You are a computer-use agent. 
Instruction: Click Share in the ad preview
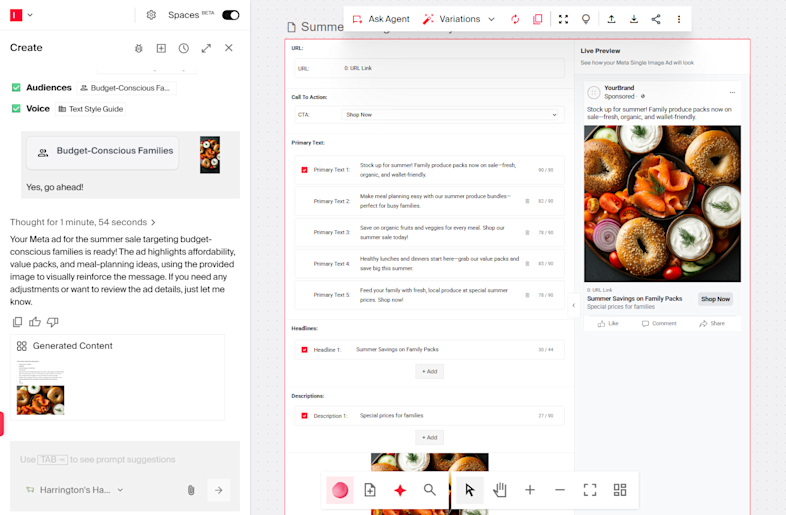tap(712, 323)
